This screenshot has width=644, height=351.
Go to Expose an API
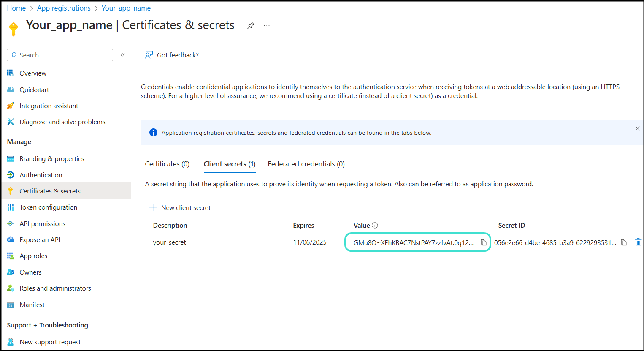click(x=40, y=239)
